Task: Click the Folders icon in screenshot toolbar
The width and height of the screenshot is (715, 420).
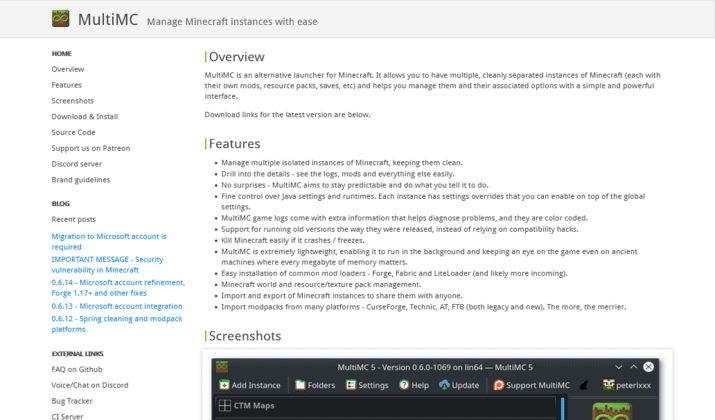Action: pos(300,385)
